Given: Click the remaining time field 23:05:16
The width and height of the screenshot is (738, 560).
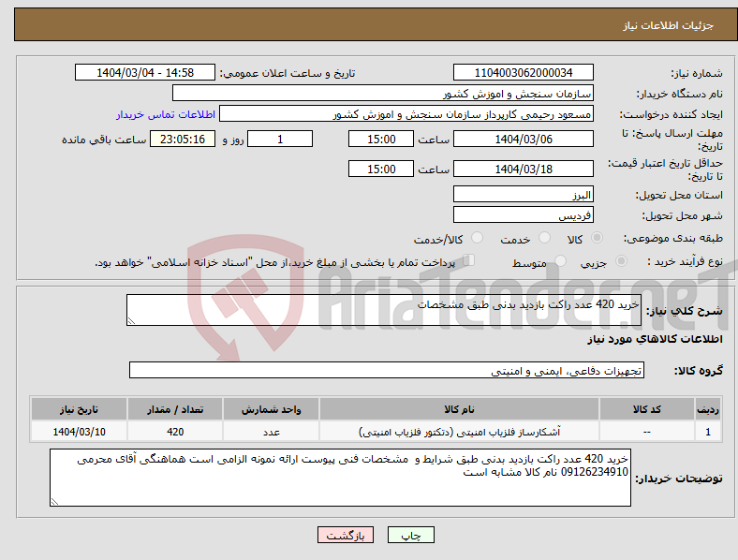Looking at the screenshot, I should (183, 139).
